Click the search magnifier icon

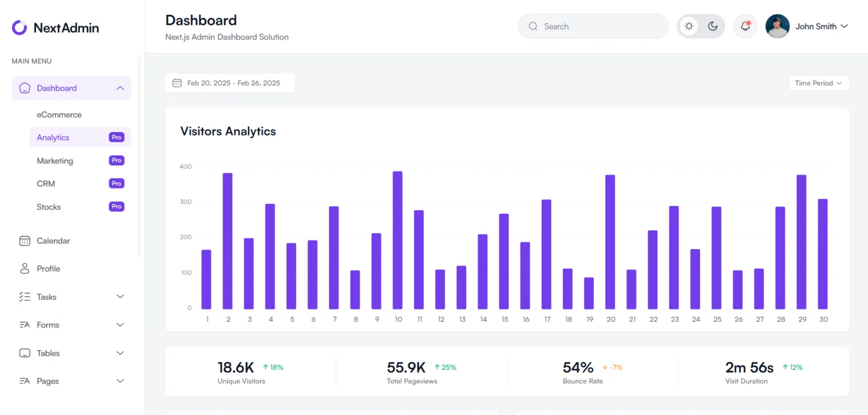[x=533, y=26]
